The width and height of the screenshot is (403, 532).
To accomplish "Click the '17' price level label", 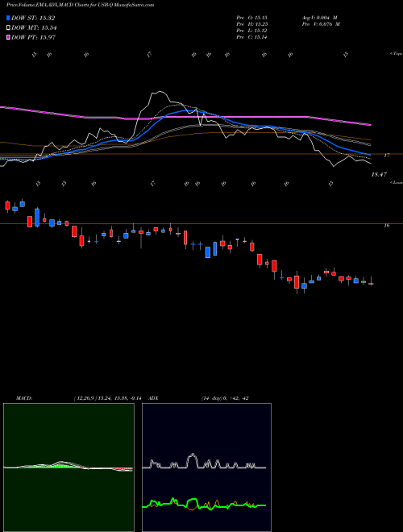I will [x=386, y=156].
